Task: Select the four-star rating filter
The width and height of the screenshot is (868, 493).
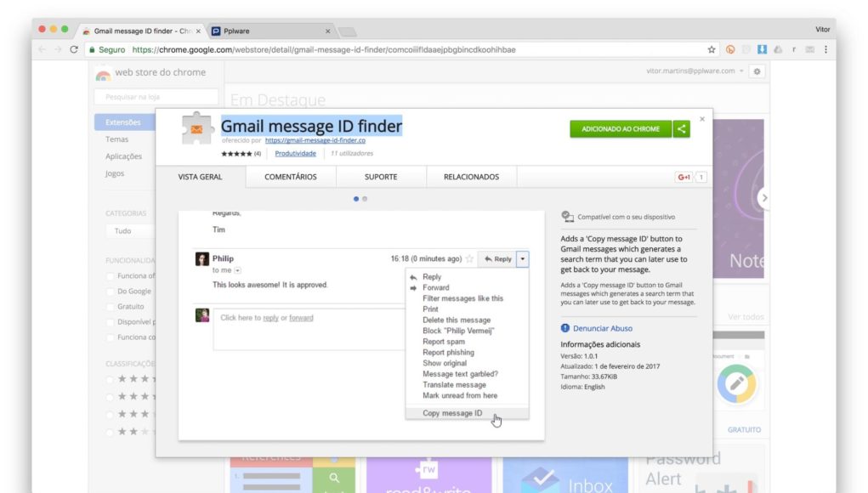Action: [109, 397]
